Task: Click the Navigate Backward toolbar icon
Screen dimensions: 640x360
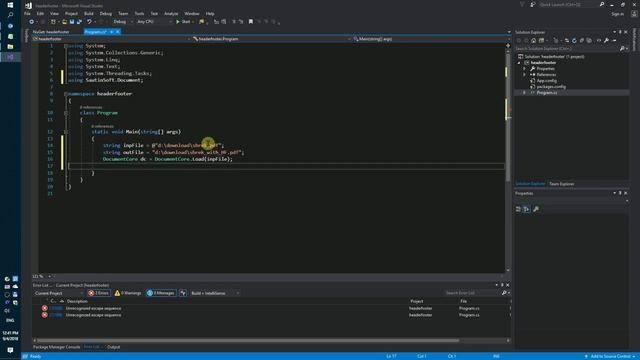Action: 31,22
